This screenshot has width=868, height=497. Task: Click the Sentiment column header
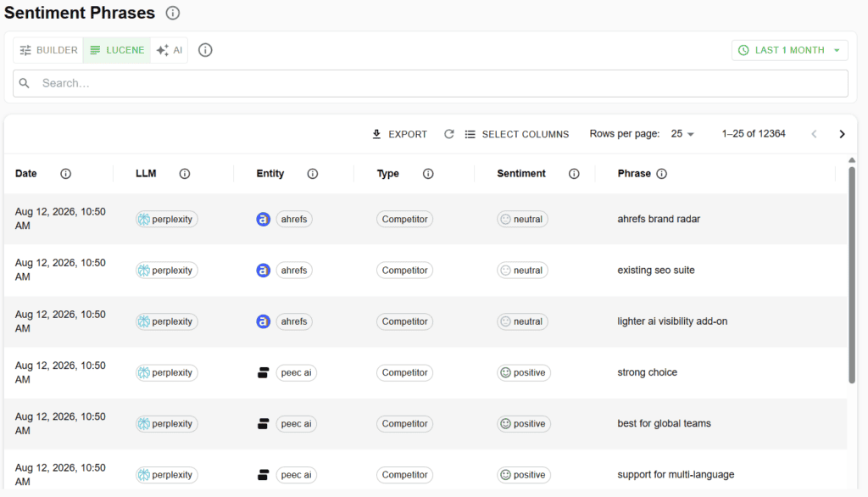pyautogui.click(x=521, y=173)
